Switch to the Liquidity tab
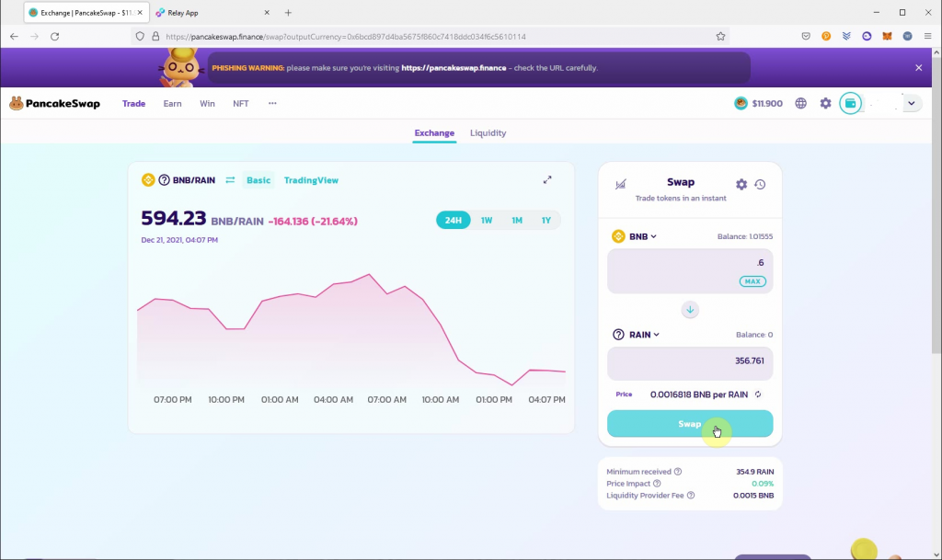 click(x=488, y=132)
